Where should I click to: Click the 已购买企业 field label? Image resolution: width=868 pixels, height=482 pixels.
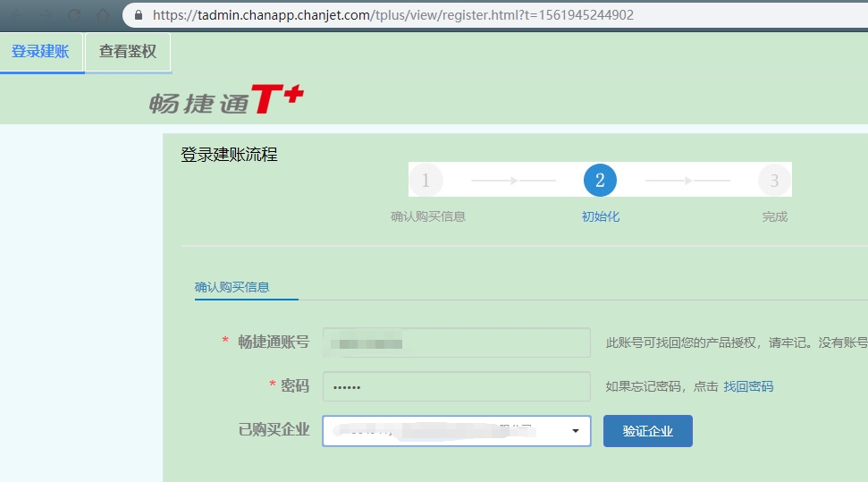(274, 429)
